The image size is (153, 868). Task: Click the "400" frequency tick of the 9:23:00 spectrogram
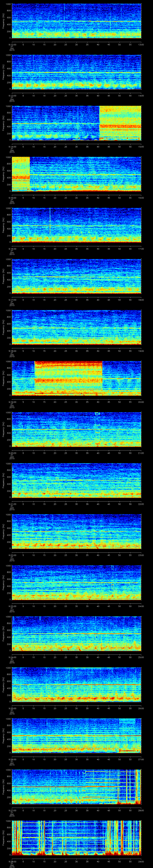(9, 586)
